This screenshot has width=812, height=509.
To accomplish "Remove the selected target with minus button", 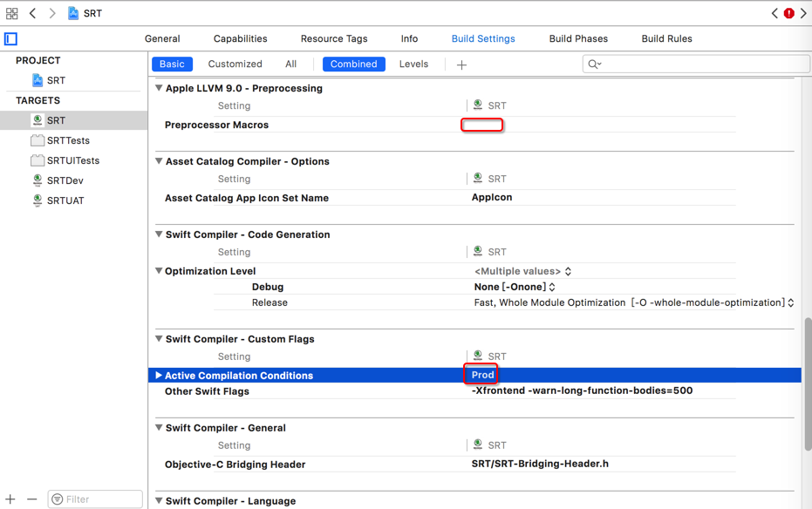I will click(x=32, y=499).
